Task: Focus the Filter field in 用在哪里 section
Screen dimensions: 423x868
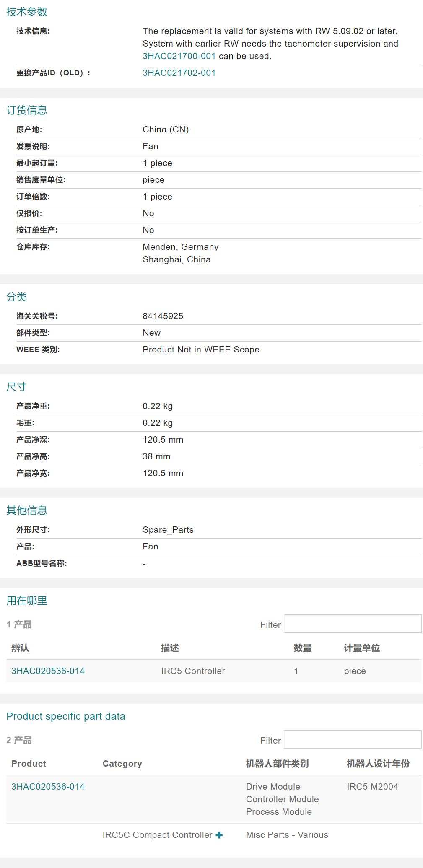Action: [352, 624]
